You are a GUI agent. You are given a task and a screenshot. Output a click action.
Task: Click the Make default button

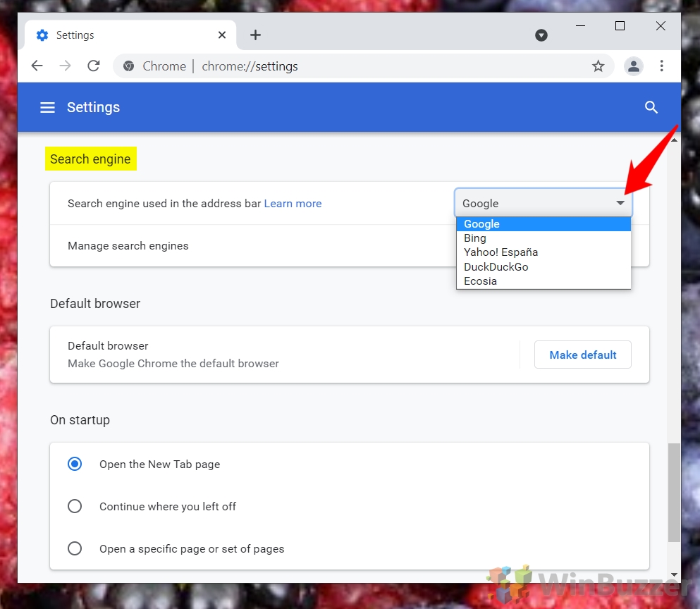[x=582, y=355]
